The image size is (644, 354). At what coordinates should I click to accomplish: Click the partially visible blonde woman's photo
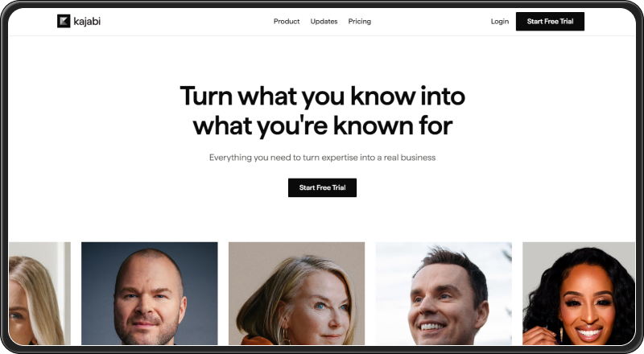click(x=39, y=293)
